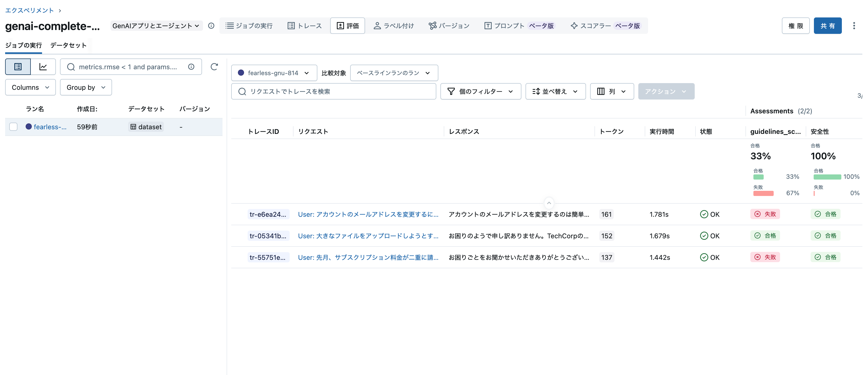Viewport: 868px width, 375px height.
Task: Open the GenAIアプリとエージェント menu
Action: (x=156, y=25)
